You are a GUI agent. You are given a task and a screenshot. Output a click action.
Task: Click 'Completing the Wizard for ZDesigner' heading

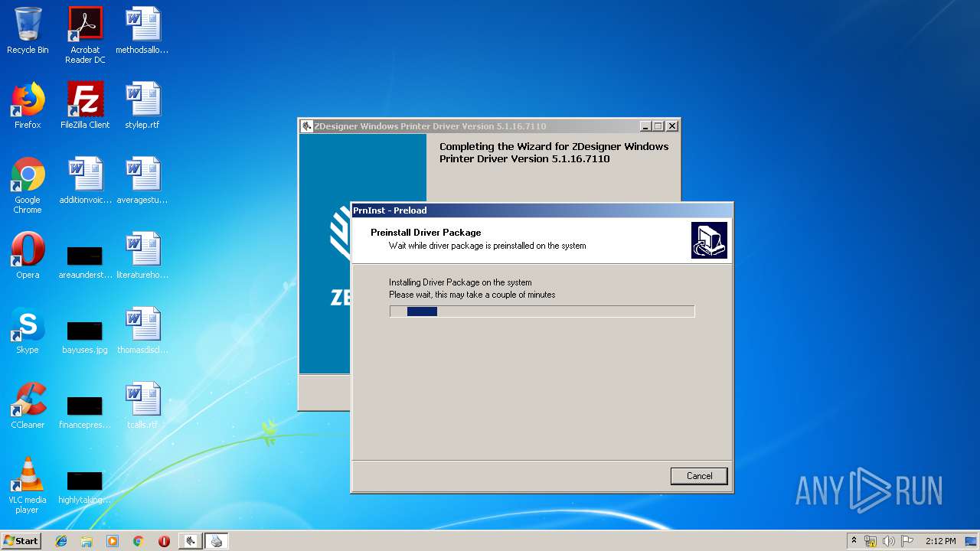pos(554,152)
